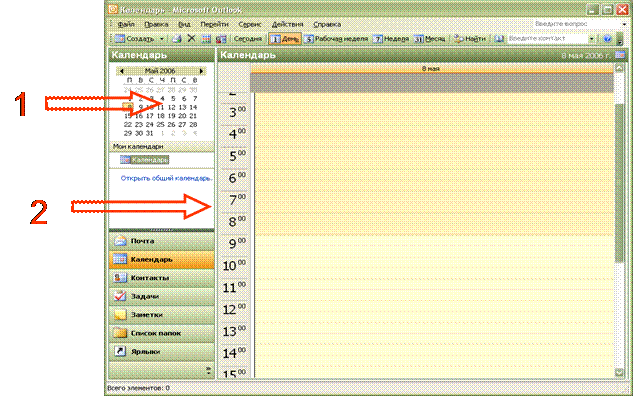Select May 6 in mini calendar

pyautogui.click(x=184, y=98)
